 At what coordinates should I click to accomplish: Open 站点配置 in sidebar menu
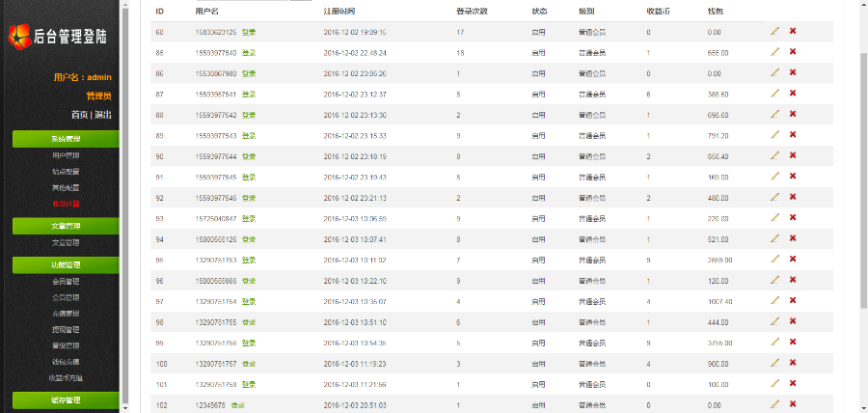pos(66,172)
